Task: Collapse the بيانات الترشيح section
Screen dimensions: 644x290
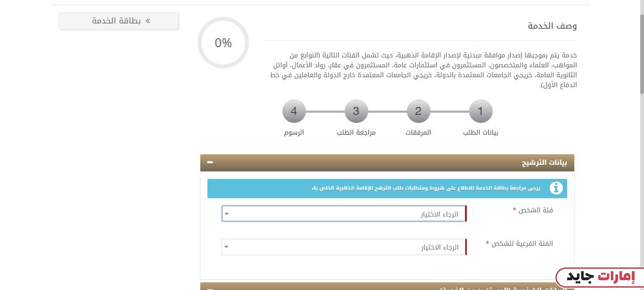Action: click(210, 162)
